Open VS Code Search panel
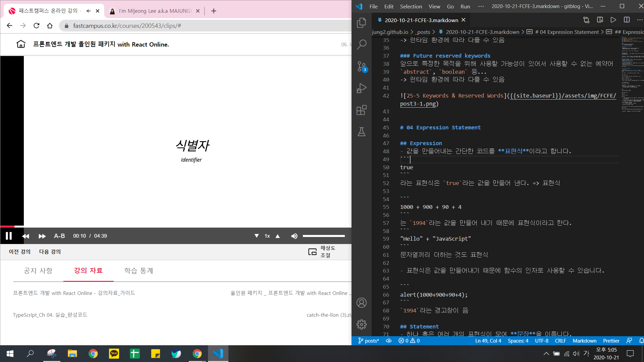 click(x=362, y=44)
